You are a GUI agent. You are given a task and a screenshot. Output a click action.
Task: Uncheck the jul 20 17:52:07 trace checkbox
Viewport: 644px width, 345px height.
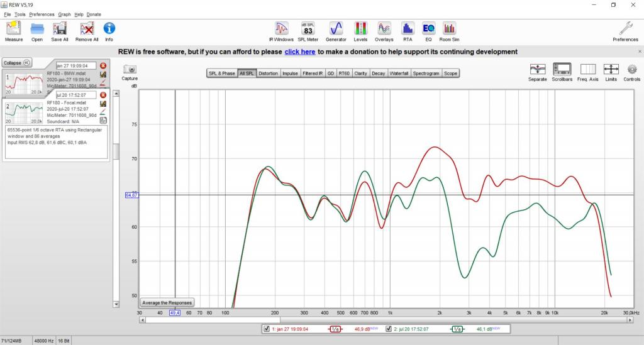[389, 329]
